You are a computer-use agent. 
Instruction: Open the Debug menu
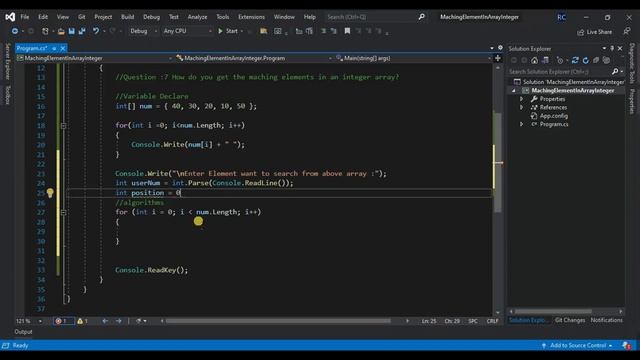tap(151, 17)
